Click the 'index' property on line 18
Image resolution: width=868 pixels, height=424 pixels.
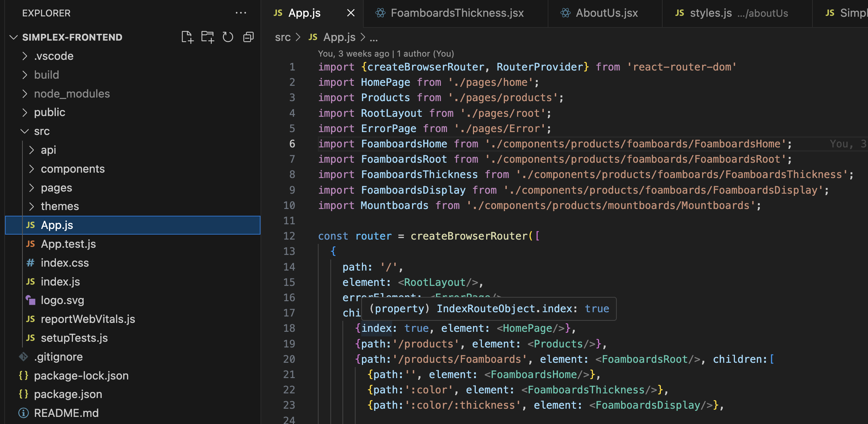377,328
